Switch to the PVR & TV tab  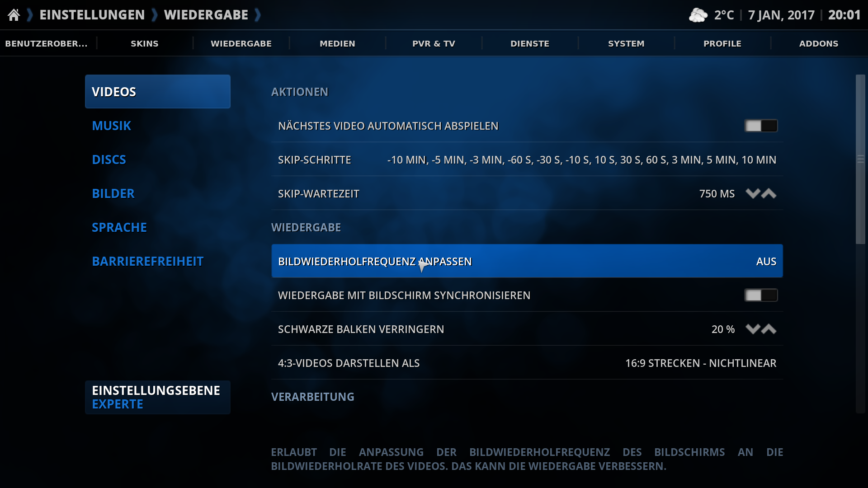(434, 43)
